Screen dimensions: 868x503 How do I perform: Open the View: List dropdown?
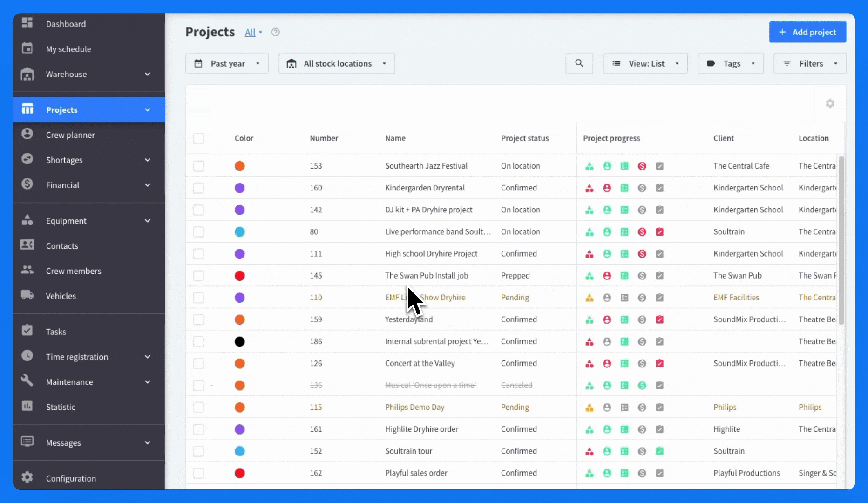[645, 63]
